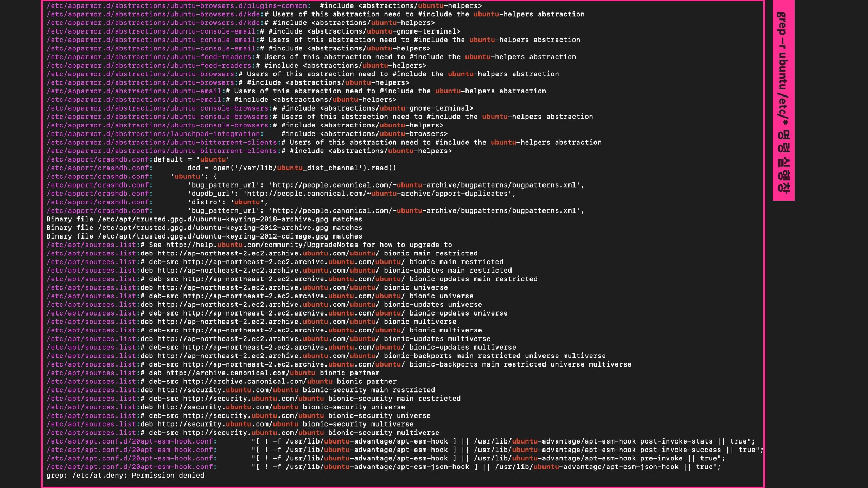Screen dimensions: 868x488
Task: Select ubuntu-feed-readers 'Users of this abstraction' line
Action: 311,57
